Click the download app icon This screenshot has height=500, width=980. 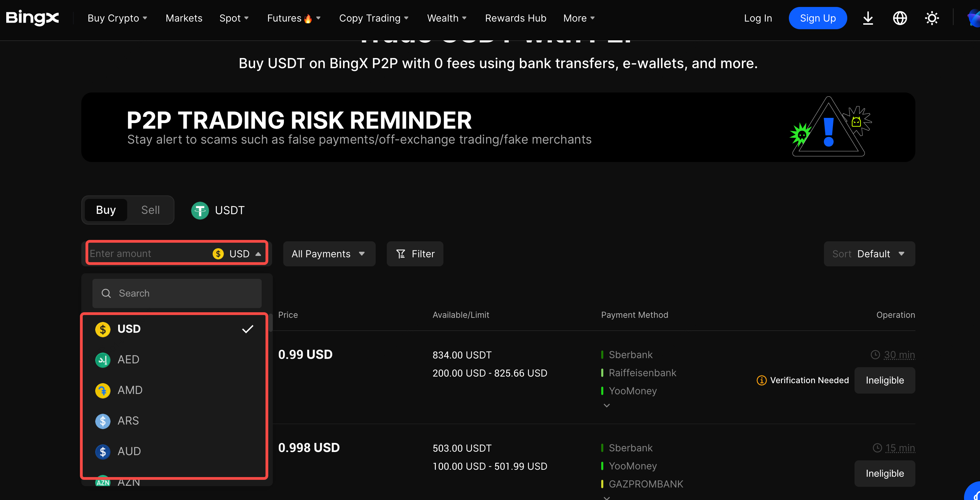(x=868, y=18)
